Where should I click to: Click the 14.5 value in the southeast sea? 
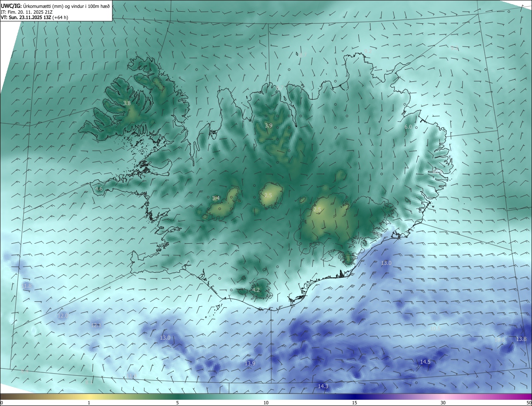(425, 362)
